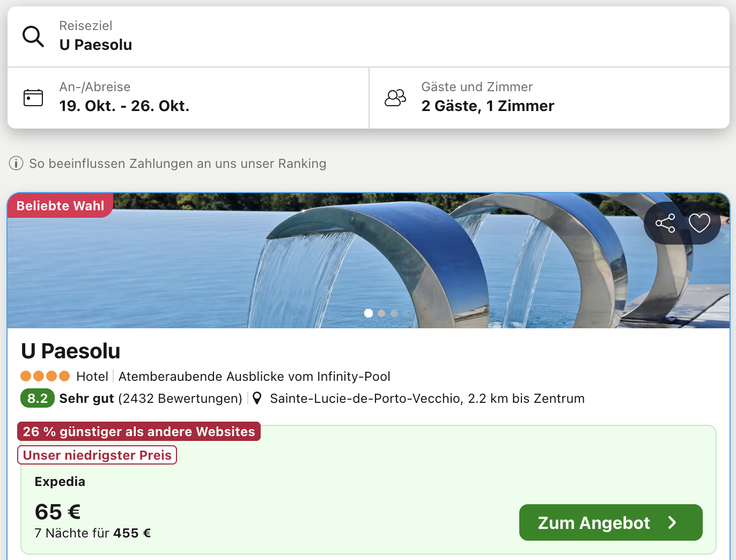The image size is (736, 560).
Task: Edit the Reiseziel field showing U Paesolu
Action: click(95, 45)
